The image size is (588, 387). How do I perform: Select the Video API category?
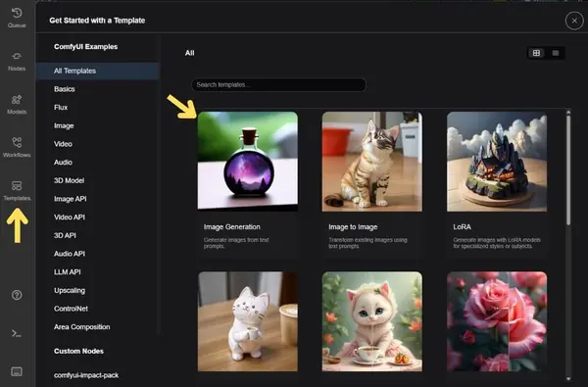click(98, 218)
